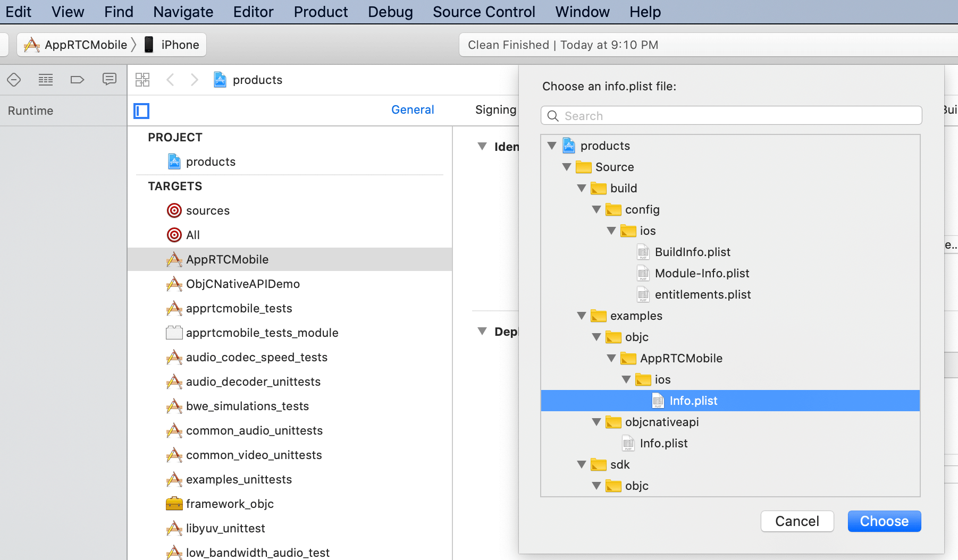Collapse the Identity section triangle
This screenshot has width=958, height=560.
click(482, 146)
